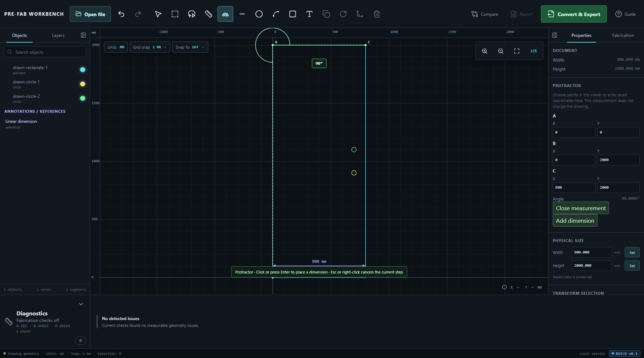Viewport: 644px width, 358px height.
Task: Select the Properties tab
Action: point(581,35)
